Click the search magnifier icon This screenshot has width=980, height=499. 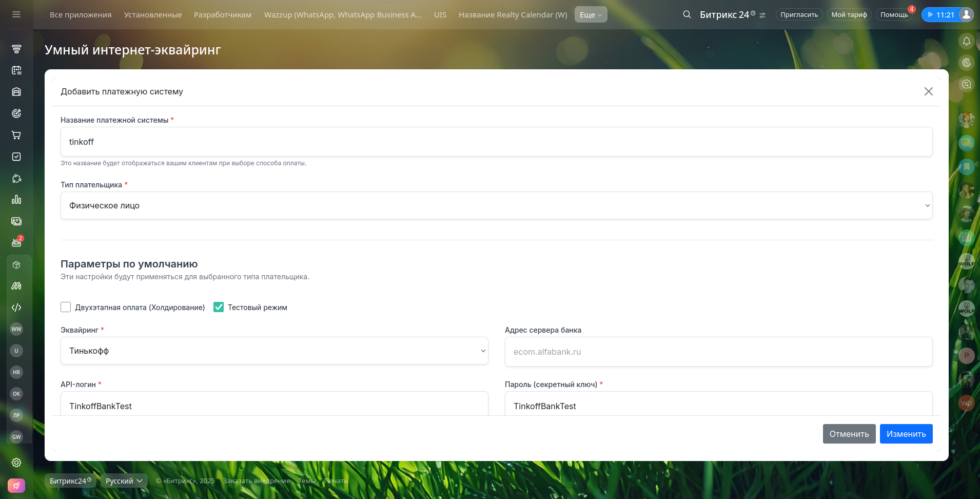coord(687,14)
